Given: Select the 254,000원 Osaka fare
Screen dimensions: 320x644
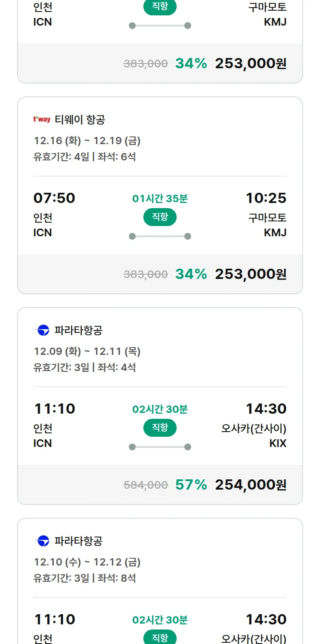Looking at the screenshot, I should 250,485.
